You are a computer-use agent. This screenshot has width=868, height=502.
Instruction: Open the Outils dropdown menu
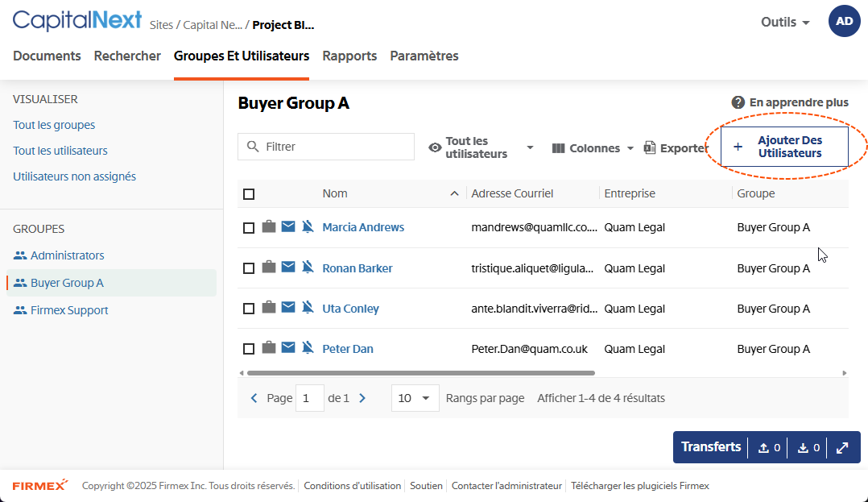coord(785,23)
